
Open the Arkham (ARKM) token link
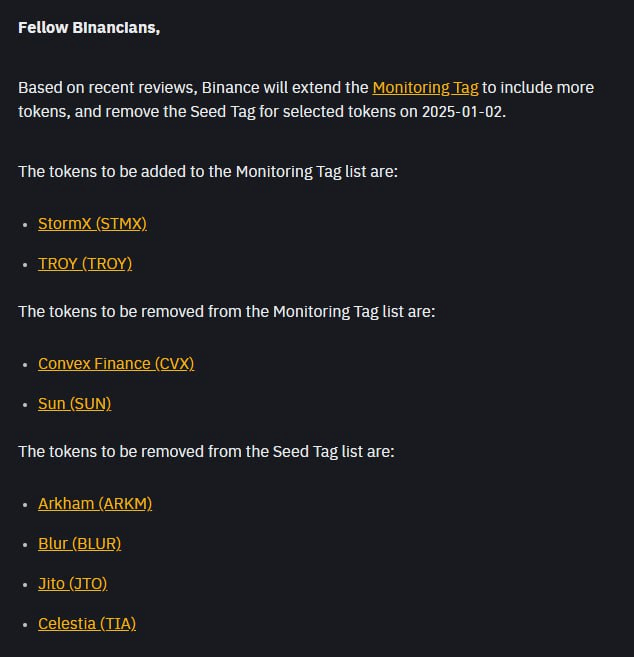(x=95, y=504)
